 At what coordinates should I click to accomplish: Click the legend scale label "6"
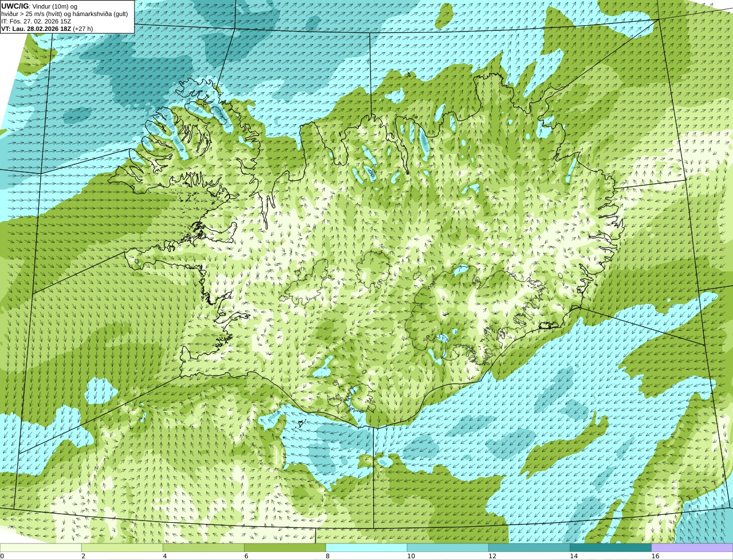tap(246, 556)
